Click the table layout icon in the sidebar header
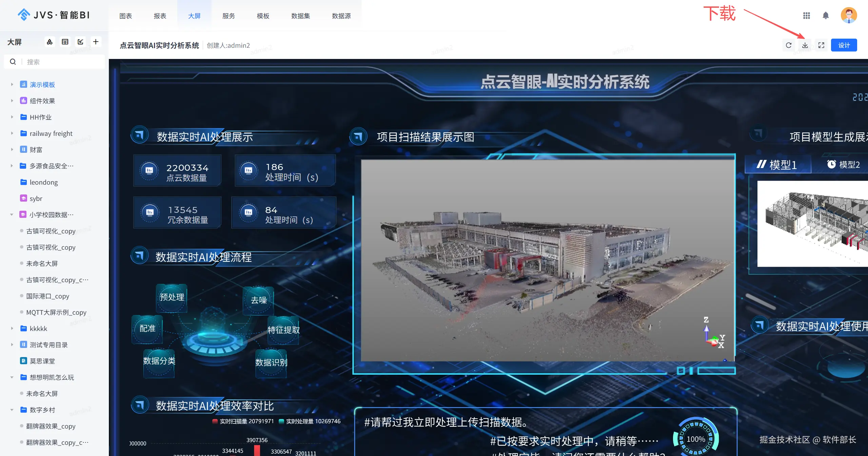This screenshot has width=868, height=456. (x=65, y=42)
